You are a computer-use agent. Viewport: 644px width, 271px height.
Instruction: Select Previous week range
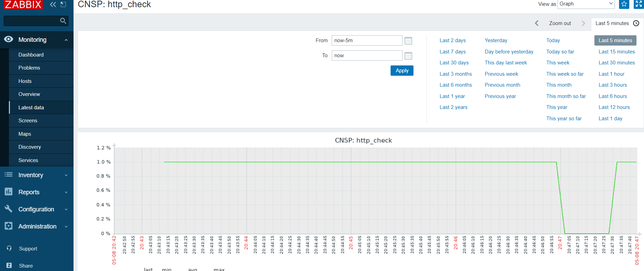tap(501, 74)
